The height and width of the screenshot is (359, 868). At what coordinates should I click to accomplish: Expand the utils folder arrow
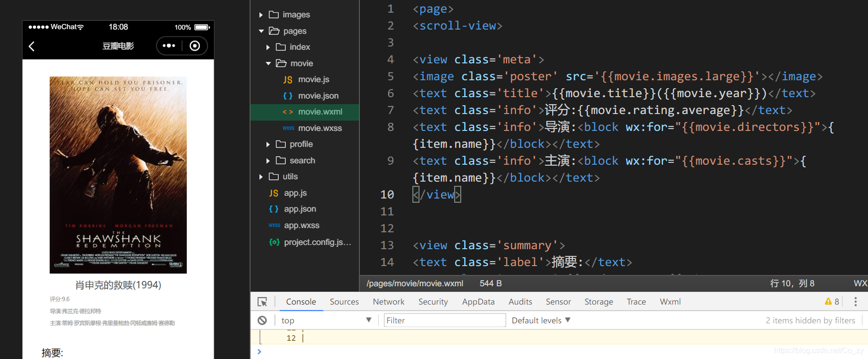(x=261, y=177)
